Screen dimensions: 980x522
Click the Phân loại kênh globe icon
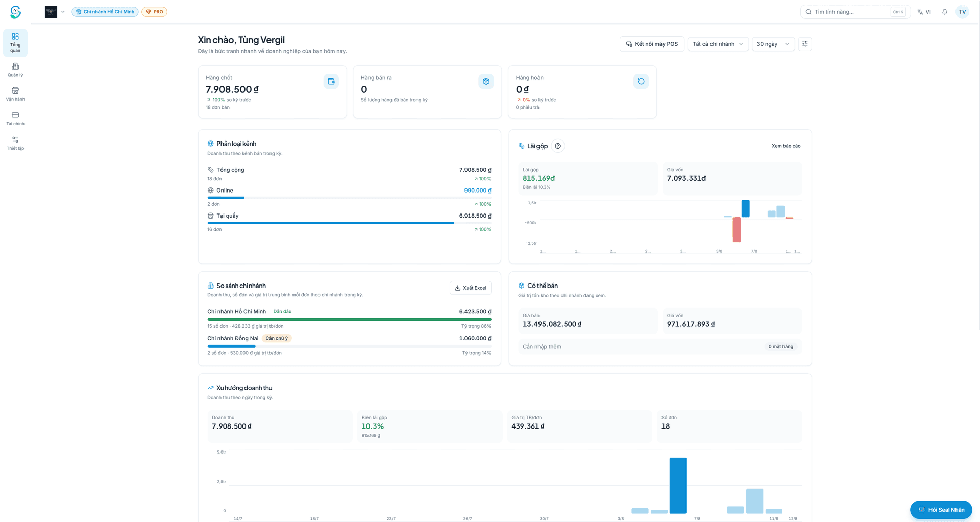pos(210,144)
